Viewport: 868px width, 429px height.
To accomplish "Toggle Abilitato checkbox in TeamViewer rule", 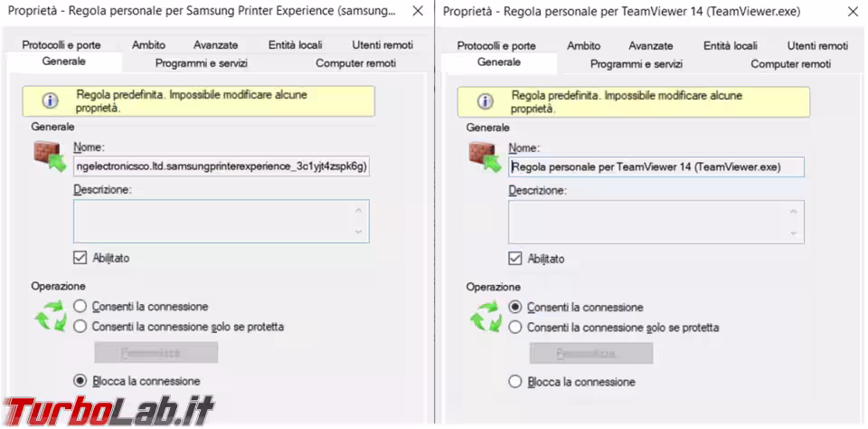I will click(515, 259).
